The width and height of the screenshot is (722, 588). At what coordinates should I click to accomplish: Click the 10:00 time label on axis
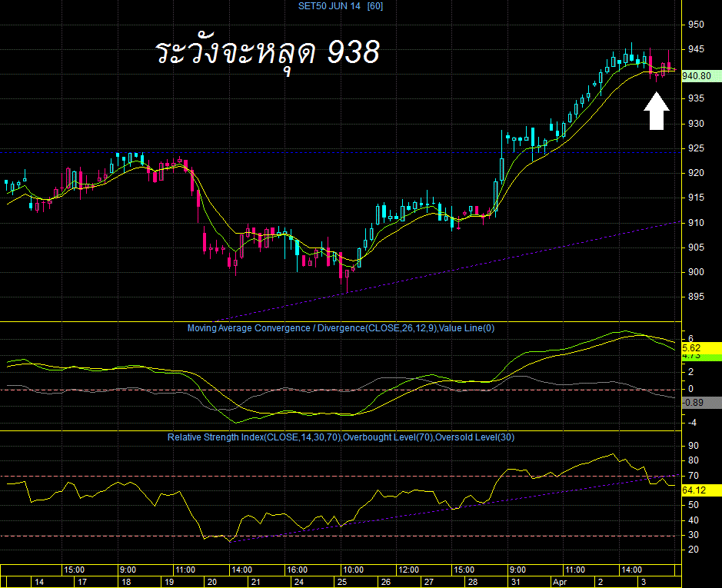(353, 570)
